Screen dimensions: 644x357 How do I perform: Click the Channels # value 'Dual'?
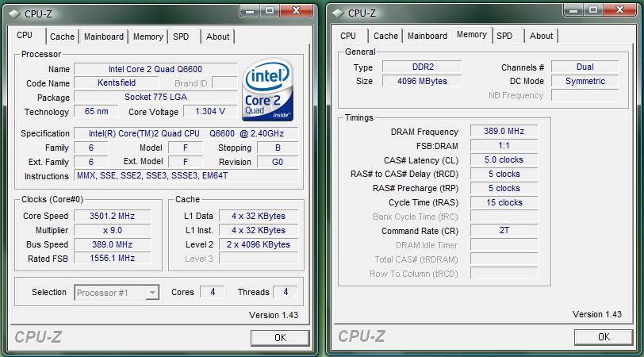[x=585, y=67]
